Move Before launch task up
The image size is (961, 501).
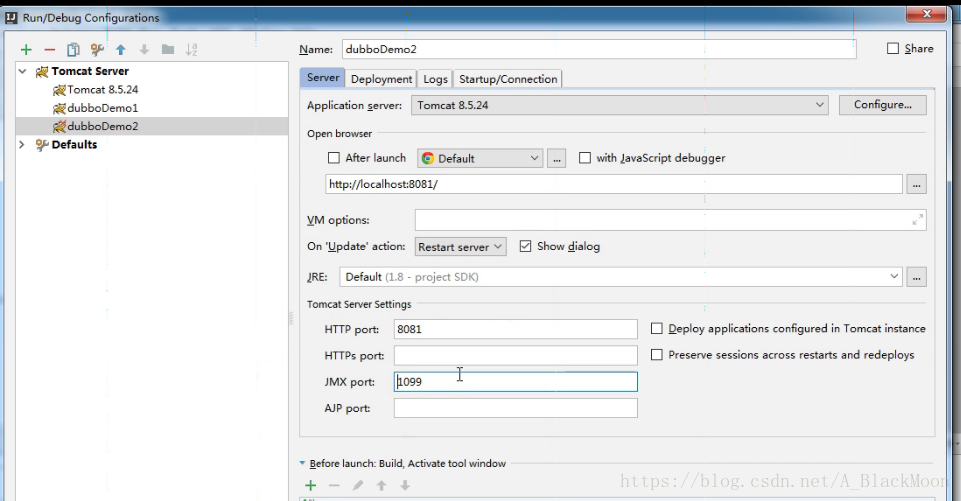(381, 486)
